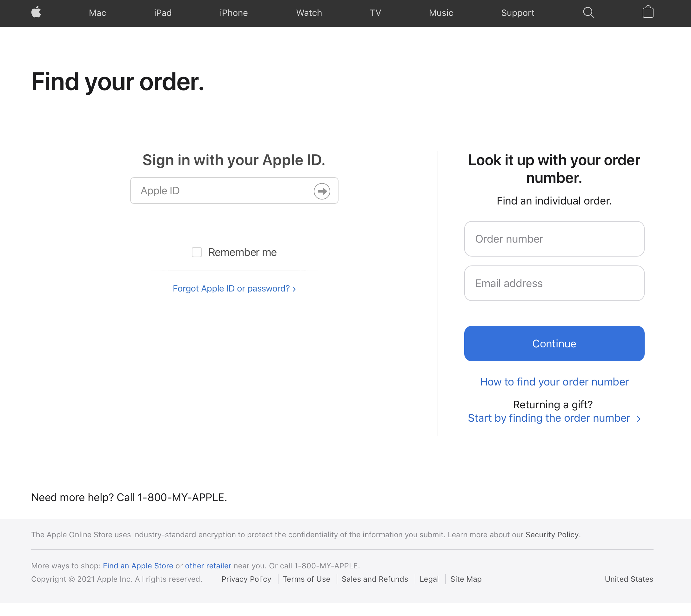Expand Forgot Apple ID or password link

coord(234,288)
